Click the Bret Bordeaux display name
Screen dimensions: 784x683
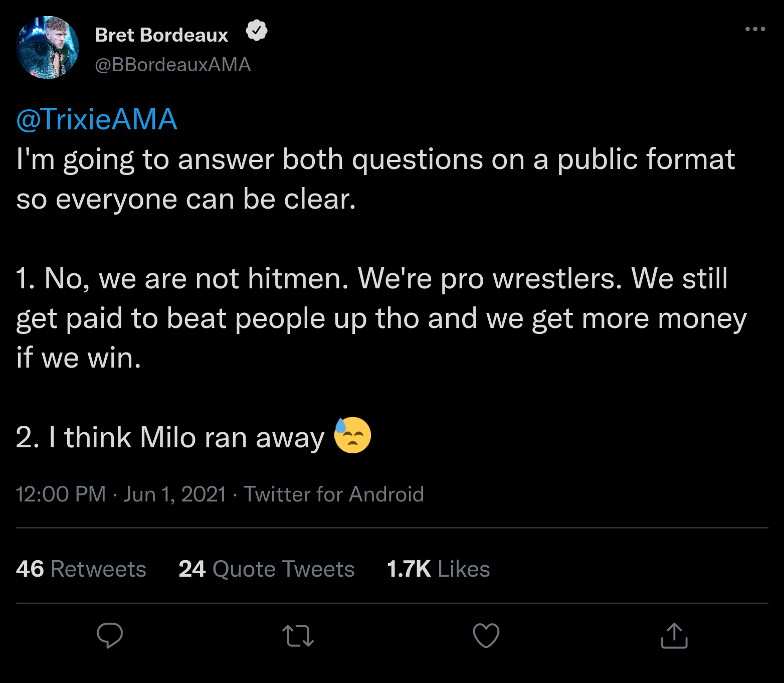(161, 35)
